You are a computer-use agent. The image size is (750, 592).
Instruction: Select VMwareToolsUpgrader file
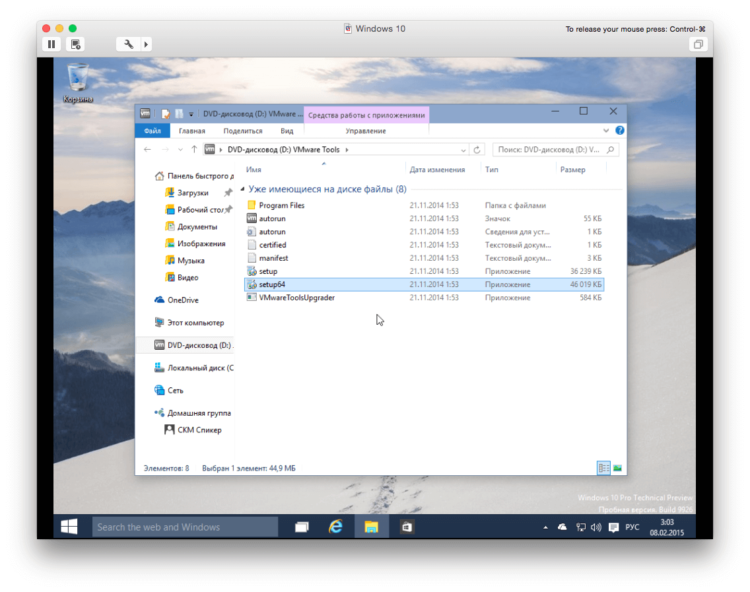424,297
